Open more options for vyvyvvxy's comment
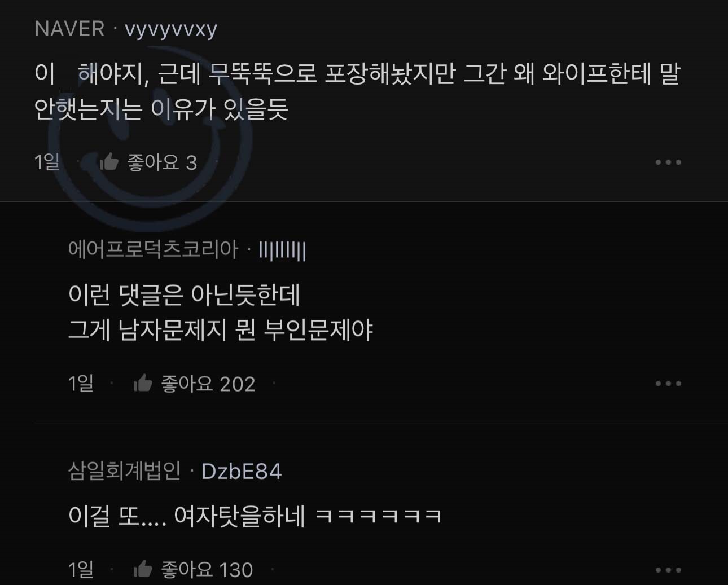Image resolution: width=728 pixels, height=585 pixels. (x=668, y=162)
